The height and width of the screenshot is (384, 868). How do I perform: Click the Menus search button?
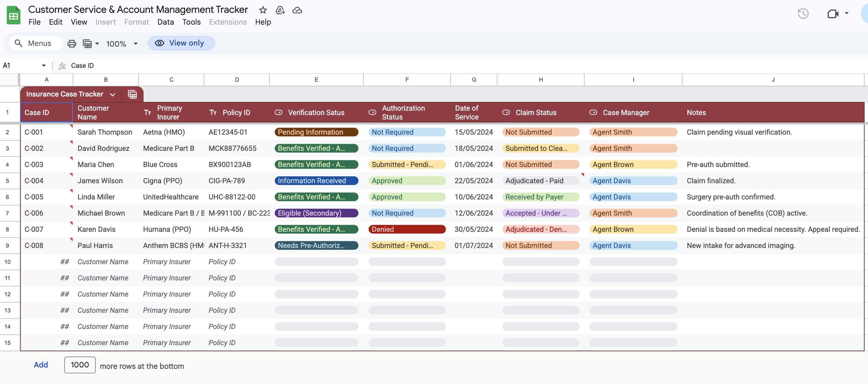click(x=35, y=44)
